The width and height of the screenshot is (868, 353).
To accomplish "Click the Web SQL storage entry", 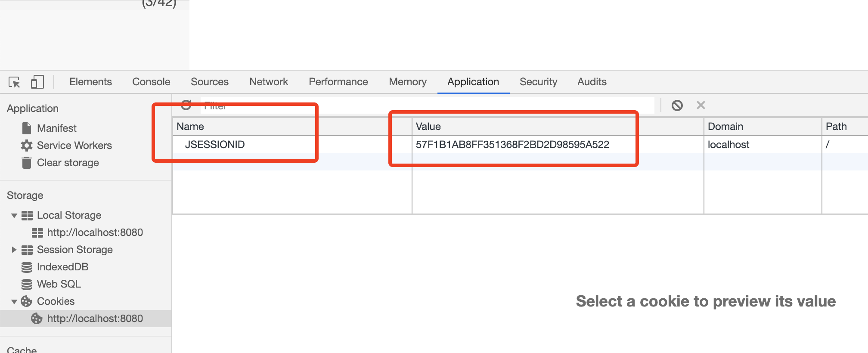I will [59, 284].
